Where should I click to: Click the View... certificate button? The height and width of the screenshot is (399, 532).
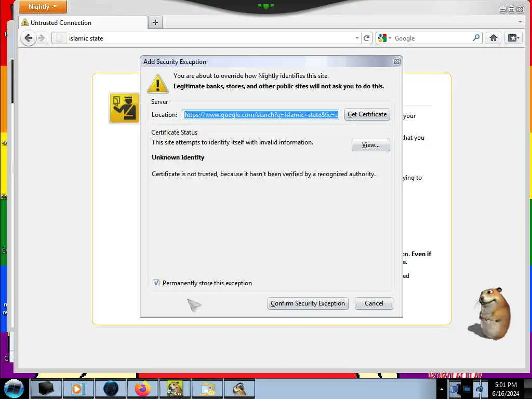pyautogui.click(x=370, y=145)
